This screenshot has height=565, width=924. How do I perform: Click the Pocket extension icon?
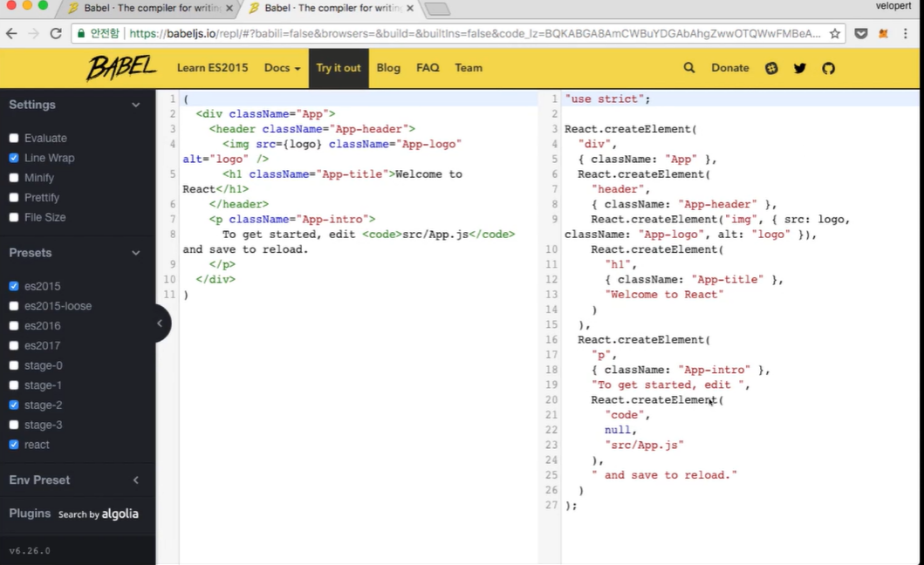coord(861,34)
